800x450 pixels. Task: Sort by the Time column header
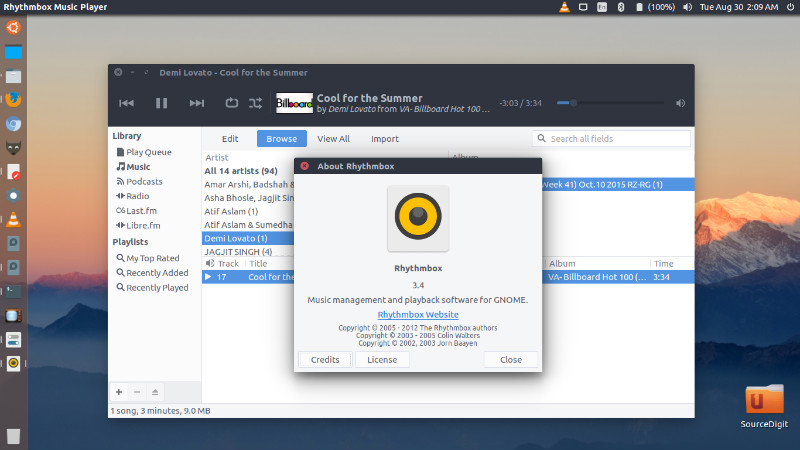click(x=664, y=264)
